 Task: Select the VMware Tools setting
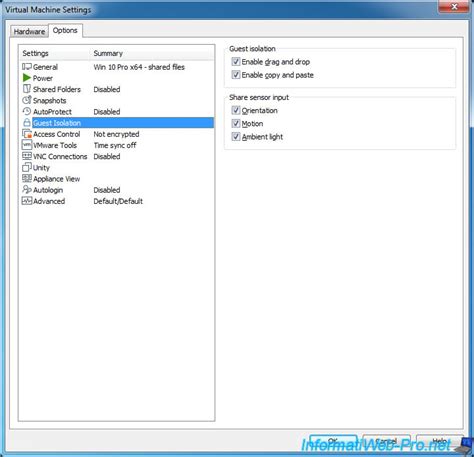(55, 145)
